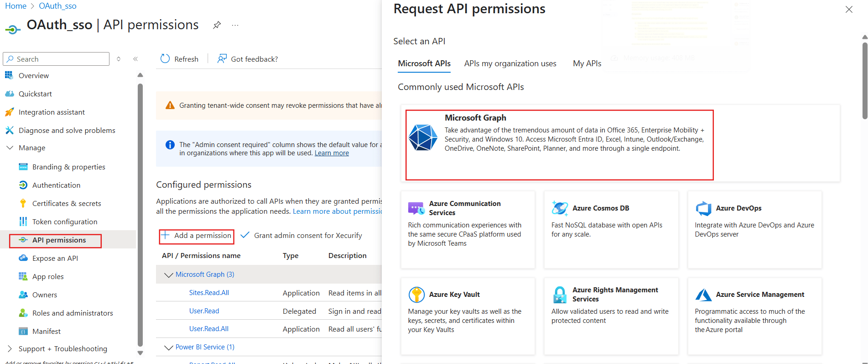868x364 pixels.
Task: Click the API / Permissions name column header
Action: pos(201,256)
